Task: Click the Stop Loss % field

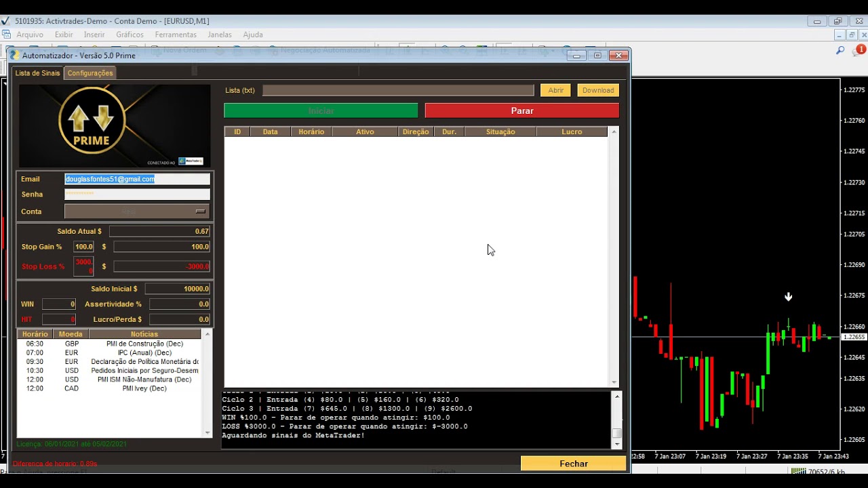Action: pyautogui.click(x=83, y=266)
